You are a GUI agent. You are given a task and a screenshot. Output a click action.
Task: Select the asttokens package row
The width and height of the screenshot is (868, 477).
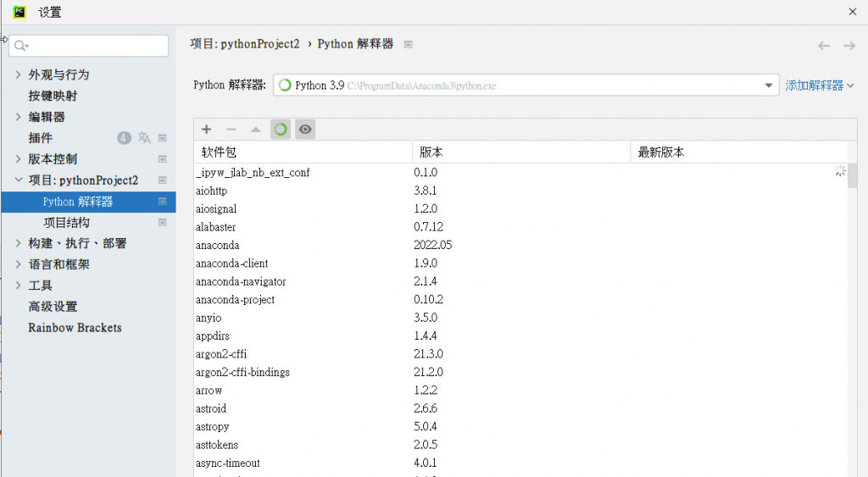pyautogui.click(x=520, y=445)
